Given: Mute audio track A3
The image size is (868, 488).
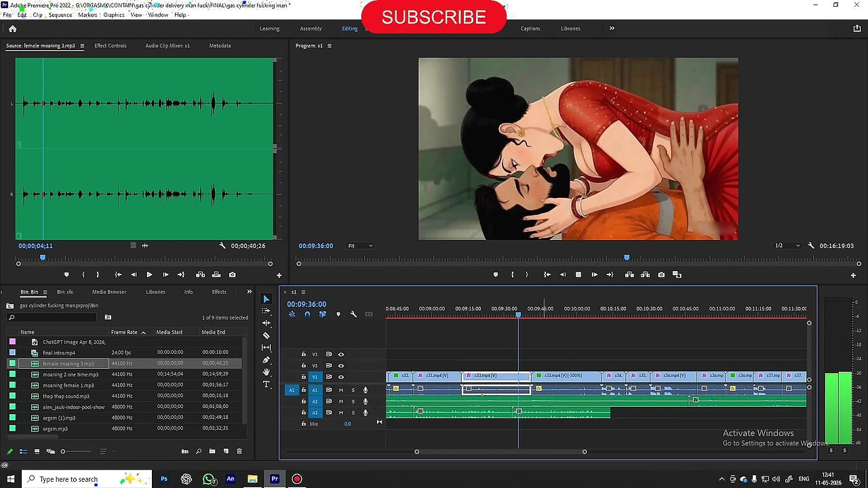Looking at the screenshot, I should coord(341,412).
